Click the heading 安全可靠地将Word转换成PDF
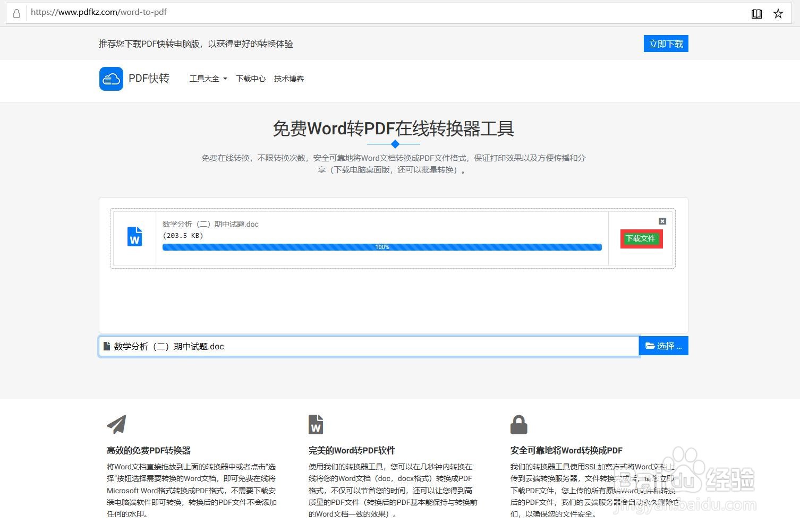The height and width of the screenshot is (532, 800). (566, 450)
